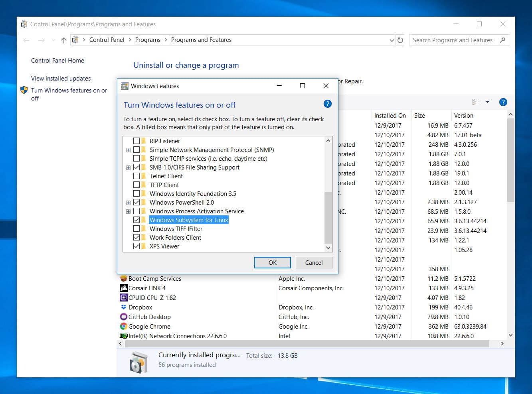The width and height of the screenshot is (532, 394).
Task: Click folder icon next to Telnet Client
Action: click(x=143, y=176)
